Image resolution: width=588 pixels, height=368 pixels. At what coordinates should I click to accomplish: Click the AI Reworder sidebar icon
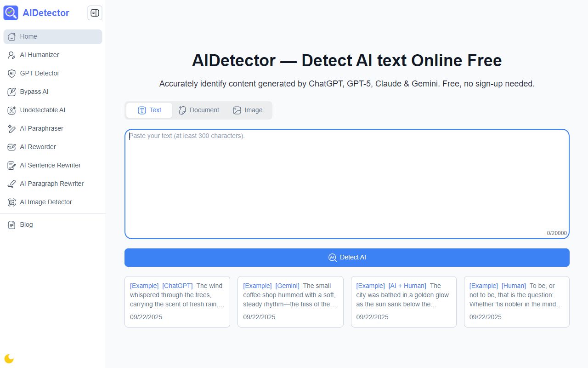click(x=11, y=147)
